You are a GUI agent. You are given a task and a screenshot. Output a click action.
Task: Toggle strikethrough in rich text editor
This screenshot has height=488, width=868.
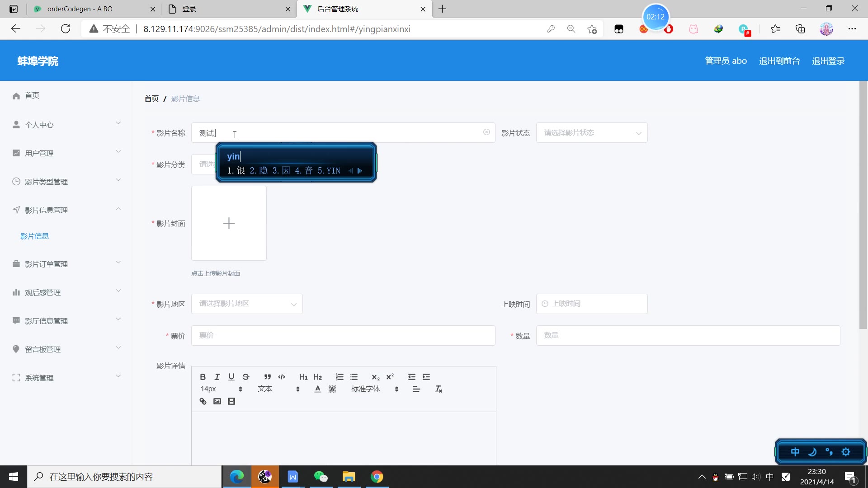pyautogui.click(x=245, y=377)
